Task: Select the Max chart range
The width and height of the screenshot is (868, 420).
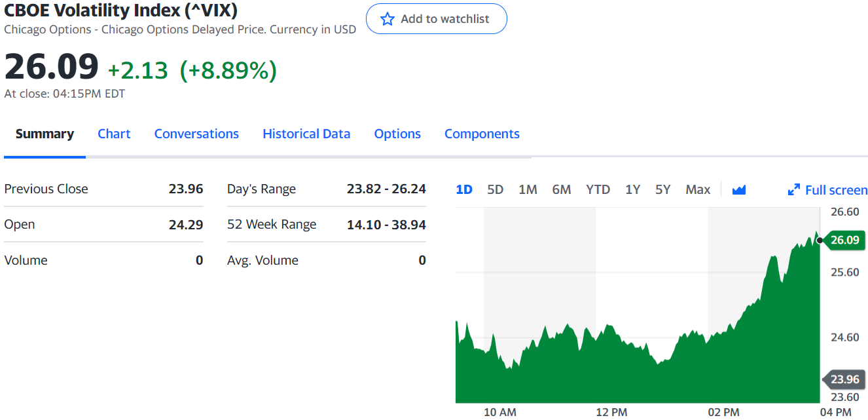Action: 698,189
